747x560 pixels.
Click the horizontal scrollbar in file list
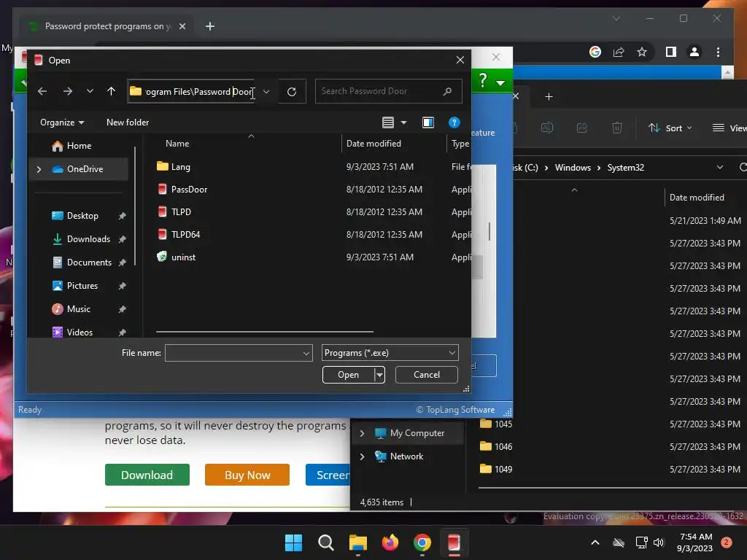pos(264,332)
